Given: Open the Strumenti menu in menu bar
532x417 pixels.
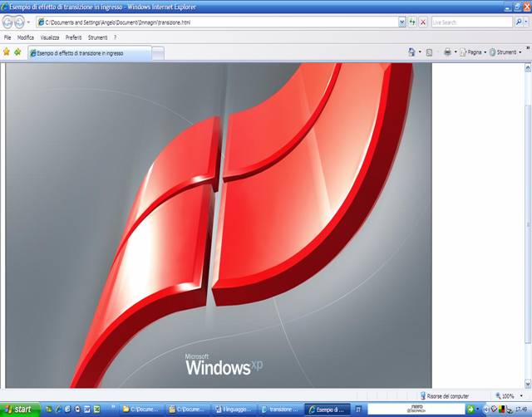Looking at the screenshot, I should [x=97, y=37].
